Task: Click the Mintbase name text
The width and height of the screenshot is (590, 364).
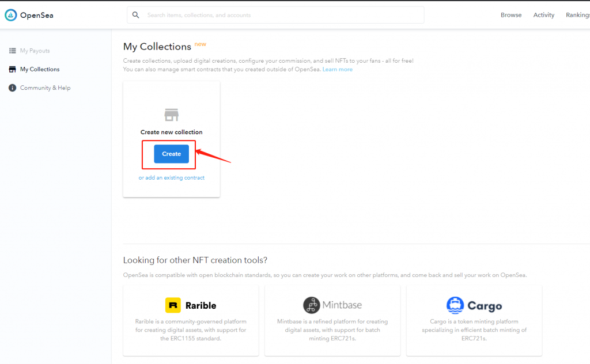Action: [x=342, y=305]
